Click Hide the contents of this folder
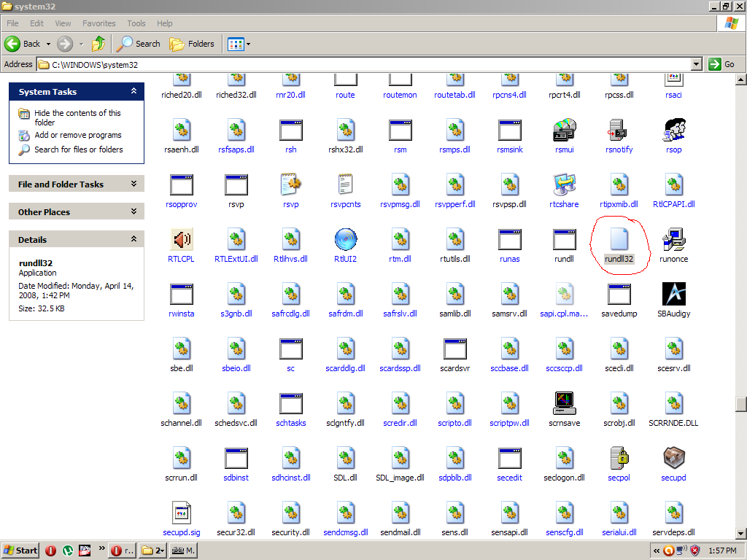This screenshot has height=560, width=747. 77,117
